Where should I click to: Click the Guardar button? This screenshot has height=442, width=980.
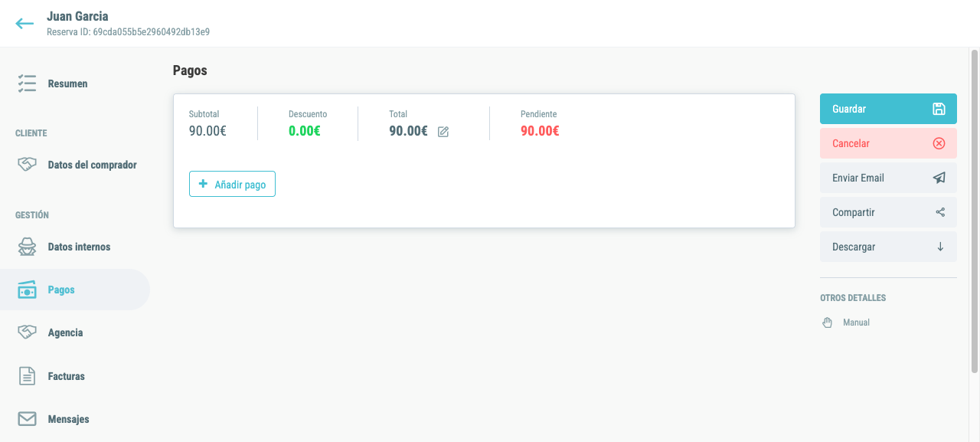[x=888, y=109]
